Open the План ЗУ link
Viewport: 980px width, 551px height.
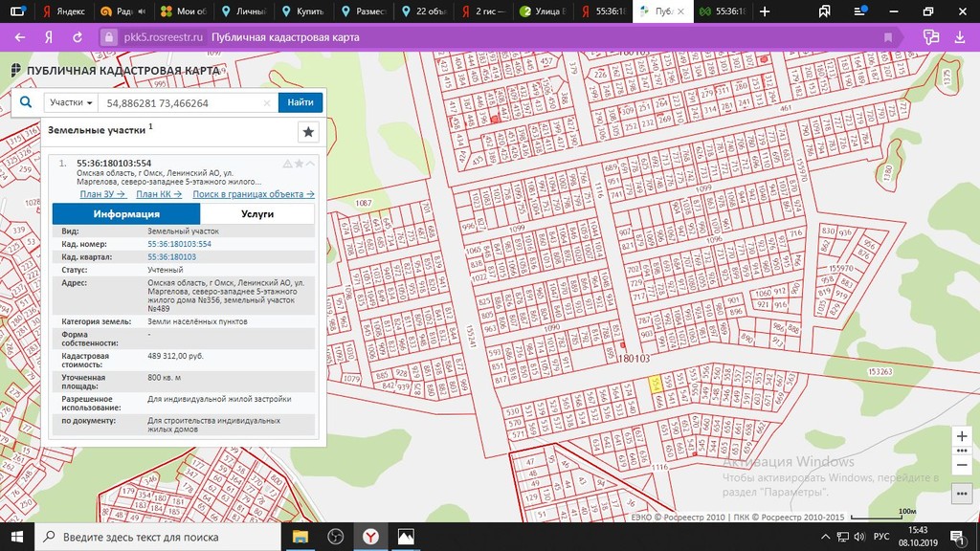(102, 194)
